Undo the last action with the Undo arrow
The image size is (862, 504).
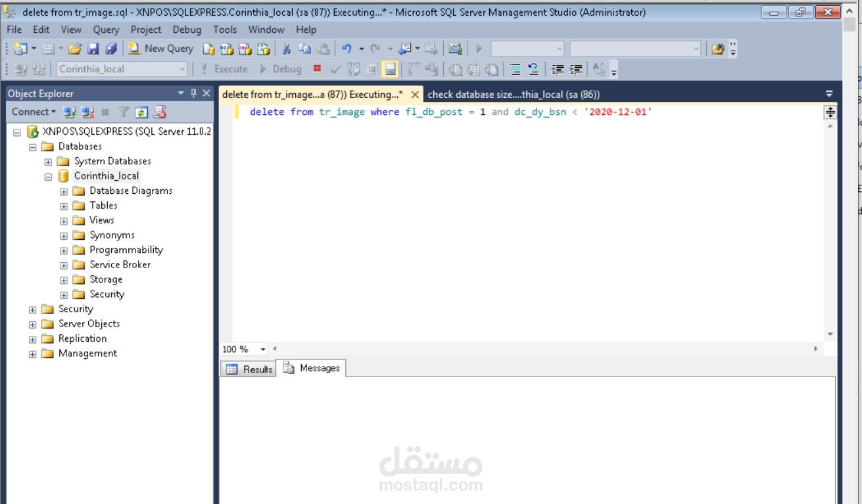click(347, 49)
